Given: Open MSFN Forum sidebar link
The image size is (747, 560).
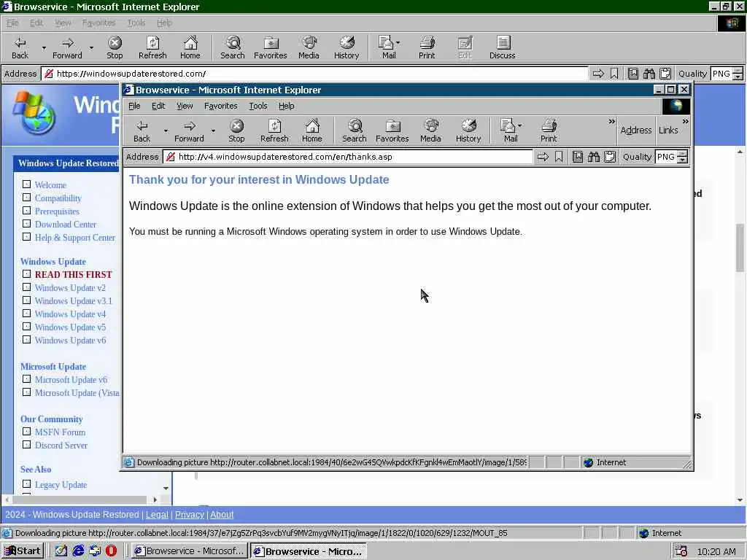Looking at the screenshot, I should pyautogui.click(x=60, y=432).
